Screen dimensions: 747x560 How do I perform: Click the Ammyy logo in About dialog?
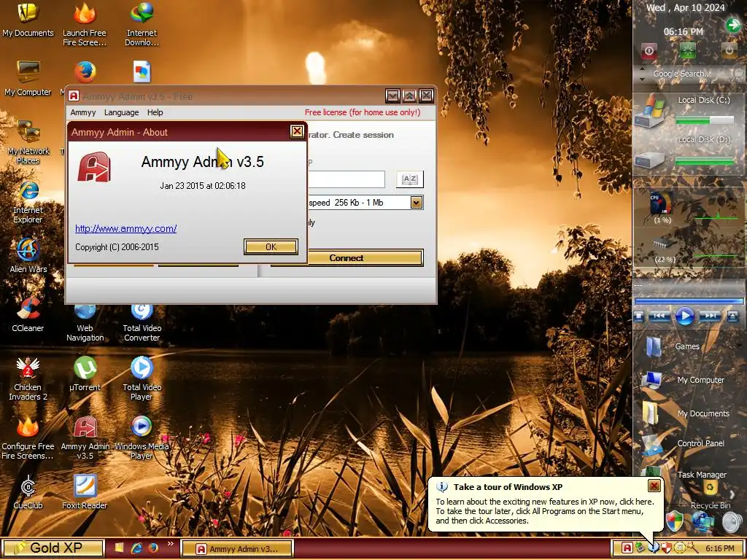pyautogui.click(x=94, y=167)
